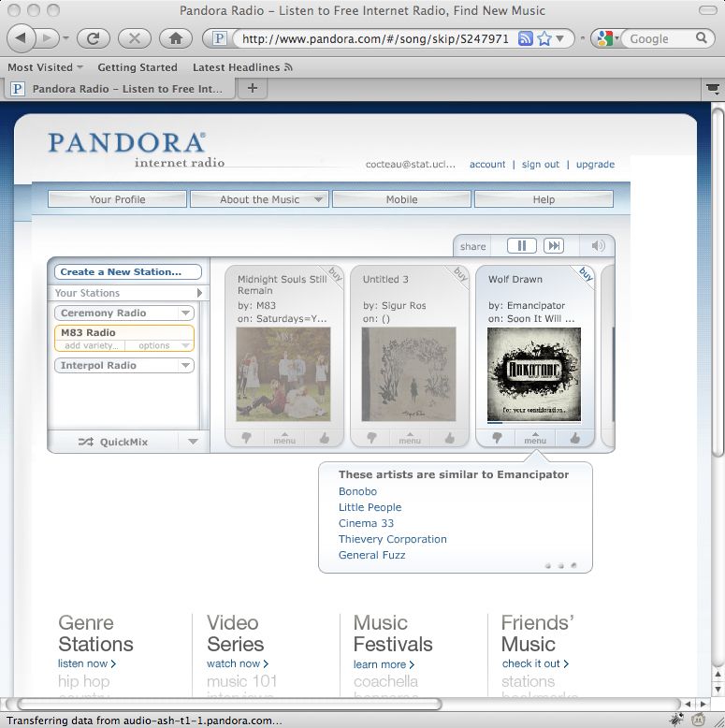The height and width of the screenshot is (728, 725).
Task: Click the search magnifier icon
Action: 702,38
